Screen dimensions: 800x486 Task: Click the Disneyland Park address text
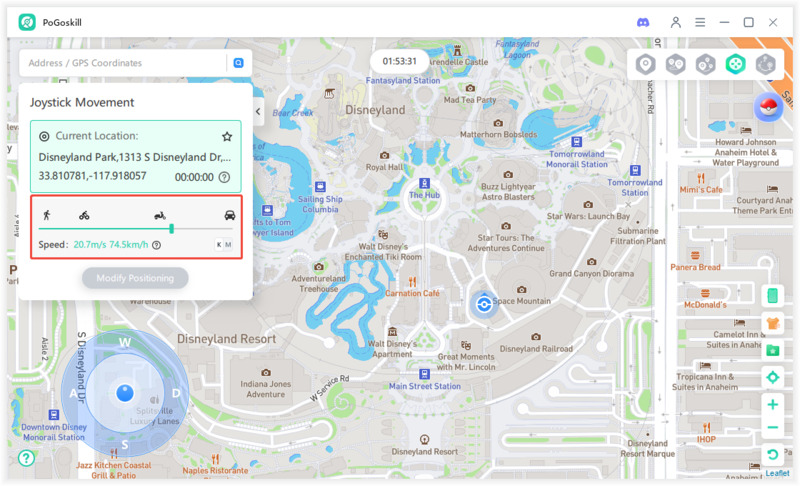click(135, 157)
